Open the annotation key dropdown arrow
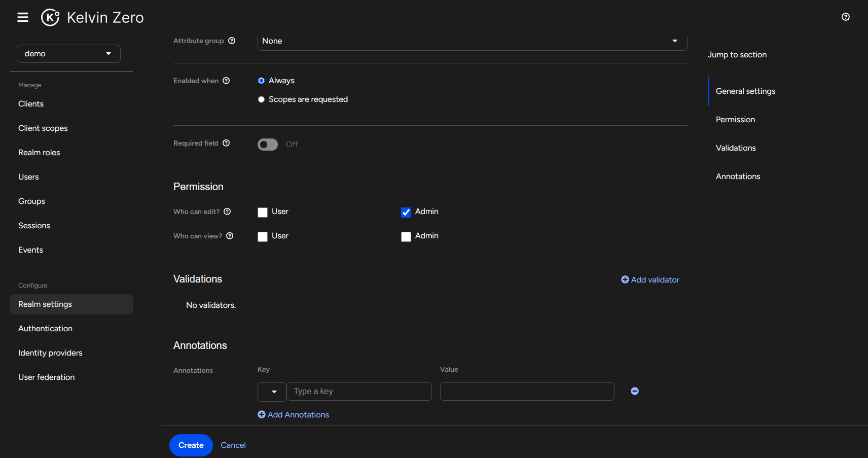This screenshot has height=458, width=868. point(272,392)
